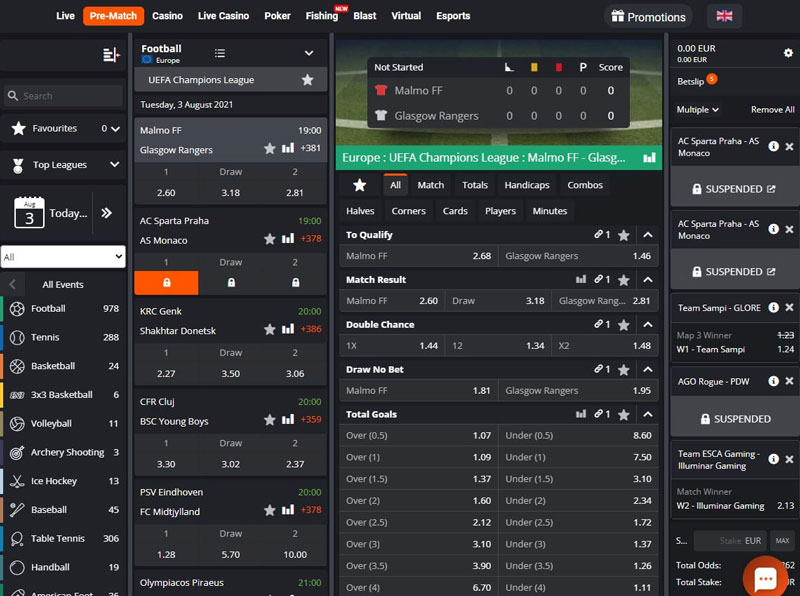Open Total Goals statistics chart icon
Image resolution: width=800 pixels, height=596 pixels.
581,414
